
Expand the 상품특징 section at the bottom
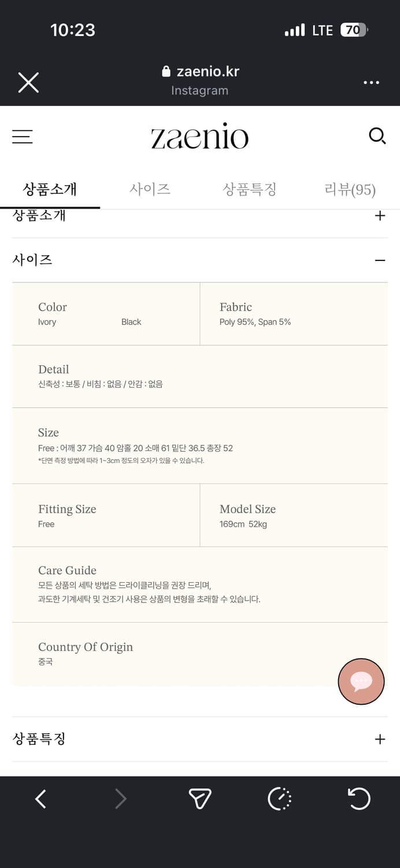[380, 739]
